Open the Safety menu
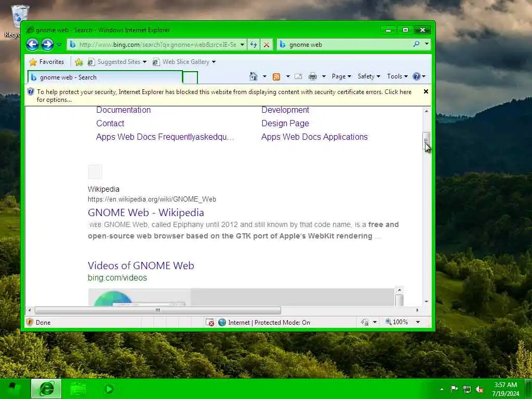The width and height of the screenshot is (532, 399). [369, 76]
